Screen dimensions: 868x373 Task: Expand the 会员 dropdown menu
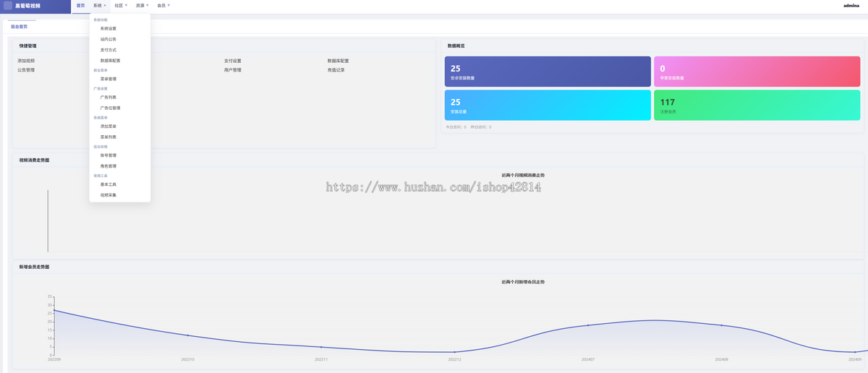(x=163, y=5)
